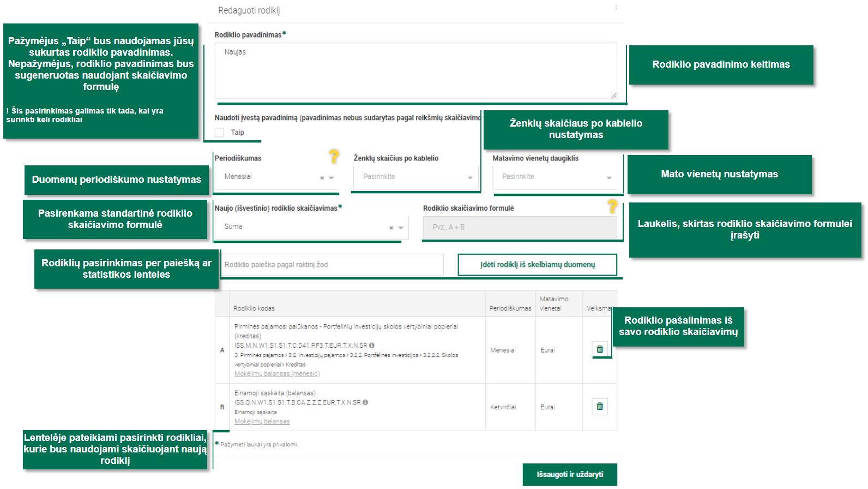Show info icon for code ISS.Q.N.W1
This screenshot has width=868, height=489.
(365, 402)
